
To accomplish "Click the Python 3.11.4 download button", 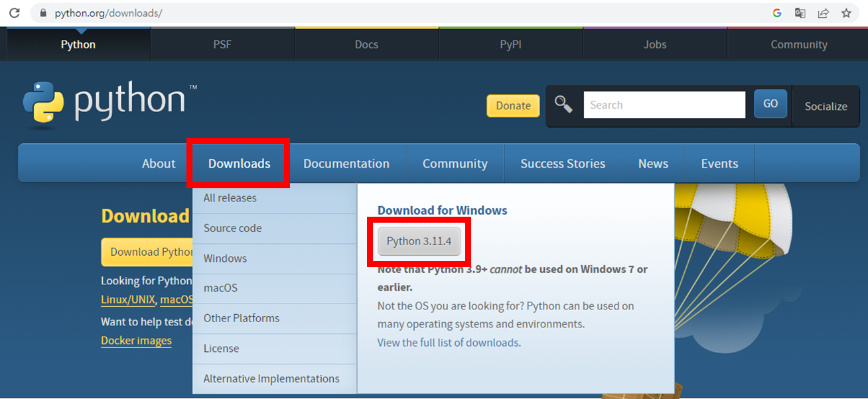I will [x=419, y=241].
